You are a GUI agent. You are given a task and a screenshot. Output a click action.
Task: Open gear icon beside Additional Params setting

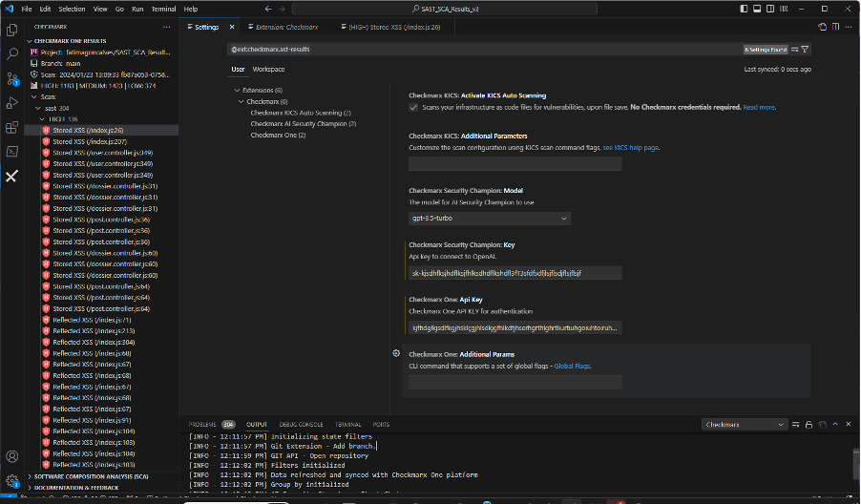point(396,353)
